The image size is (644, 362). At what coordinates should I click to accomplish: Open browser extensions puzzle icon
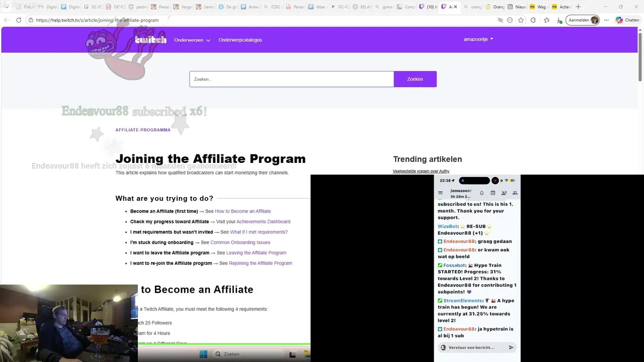tap(533, 20)
